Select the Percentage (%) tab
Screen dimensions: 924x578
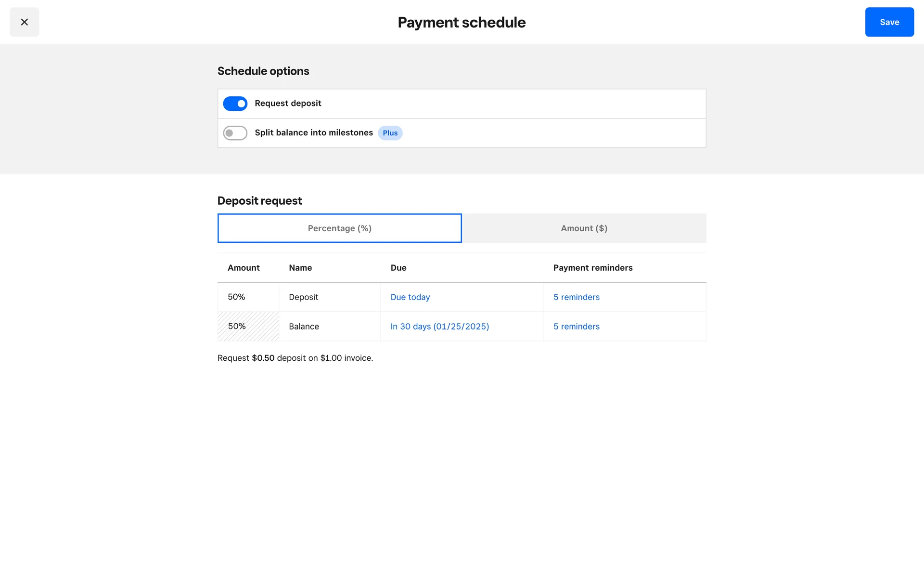click(x=339, y=228)
